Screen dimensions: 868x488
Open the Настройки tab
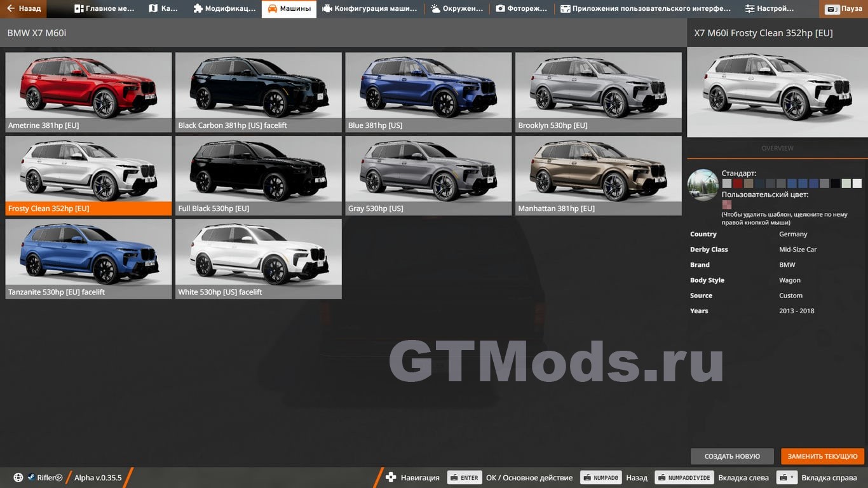pyautogui.click(x=770, y=9)
